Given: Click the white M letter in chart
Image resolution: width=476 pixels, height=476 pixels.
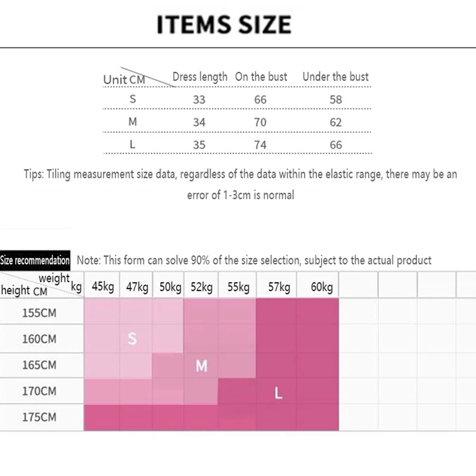Looking at the screenshot, I should click(x=202, y=366).
